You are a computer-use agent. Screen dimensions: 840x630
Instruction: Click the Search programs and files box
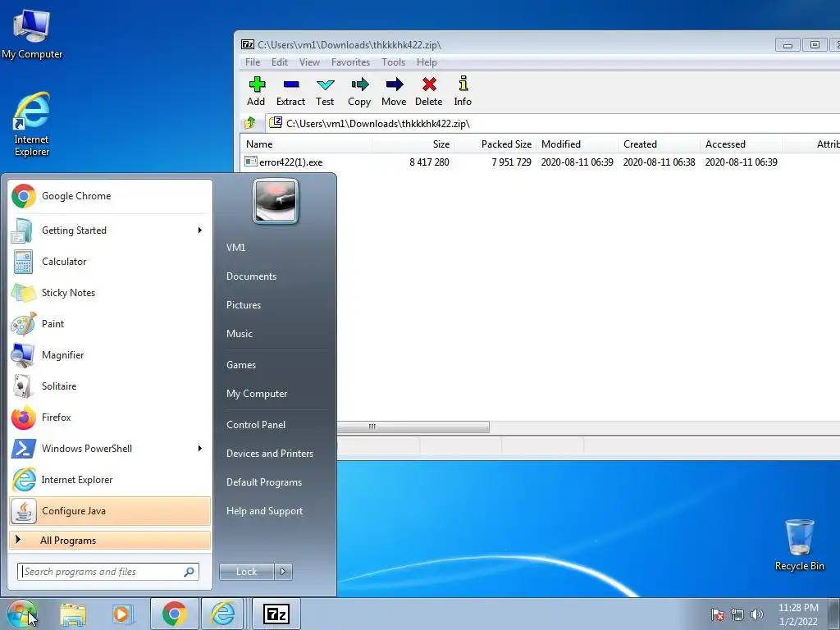pyautogui.click(x=108, y=572)
